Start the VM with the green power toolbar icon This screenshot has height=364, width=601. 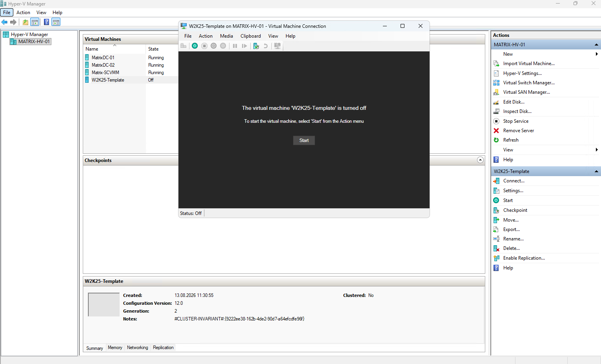pyautogui.click(x=195, y=46)
